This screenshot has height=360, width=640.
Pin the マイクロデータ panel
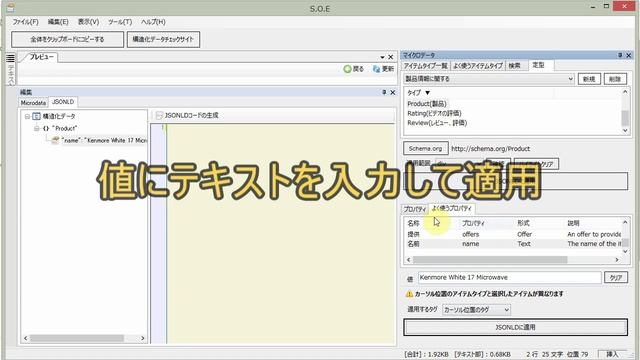coord(620,55)
